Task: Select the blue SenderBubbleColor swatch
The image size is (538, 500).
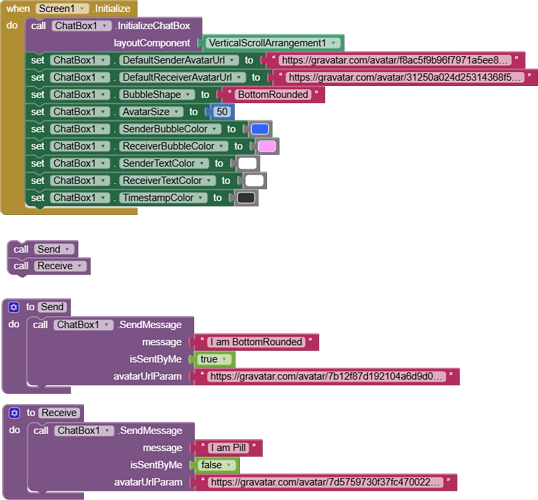Action: click(260, 129)
